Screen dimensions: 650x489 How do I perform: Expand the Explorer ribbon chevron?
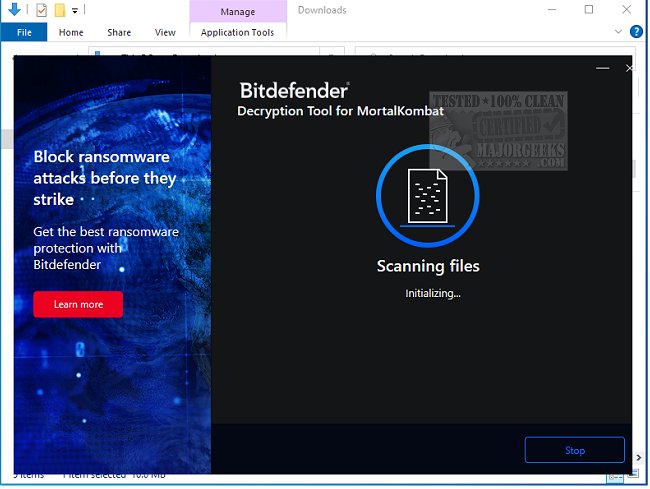(618, 31)
